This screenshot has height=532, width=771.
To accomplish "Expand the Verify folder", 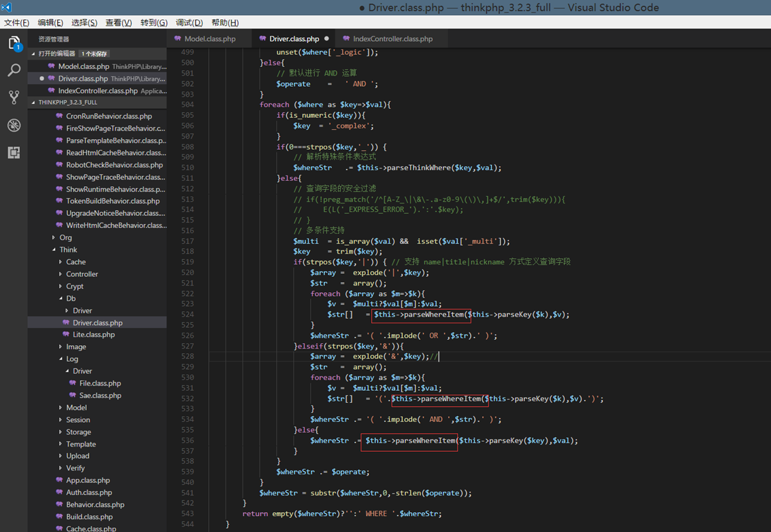I will point(60,468).
